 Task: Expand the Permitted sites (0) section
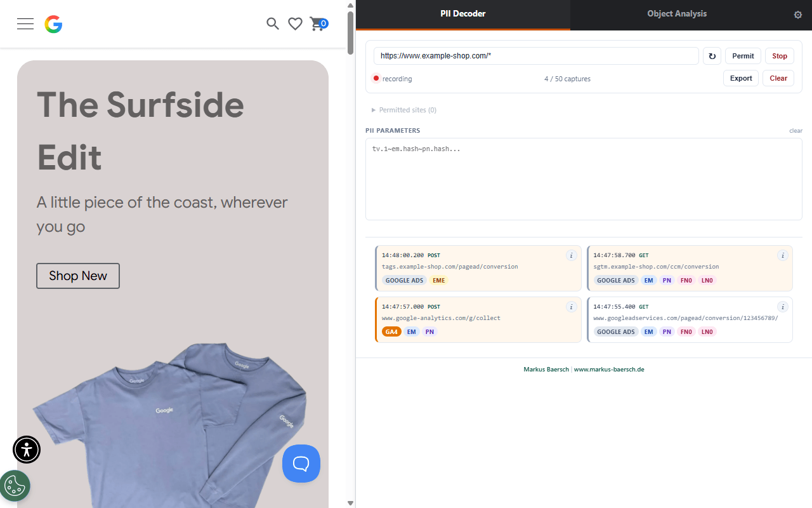(x=404, y=110)
